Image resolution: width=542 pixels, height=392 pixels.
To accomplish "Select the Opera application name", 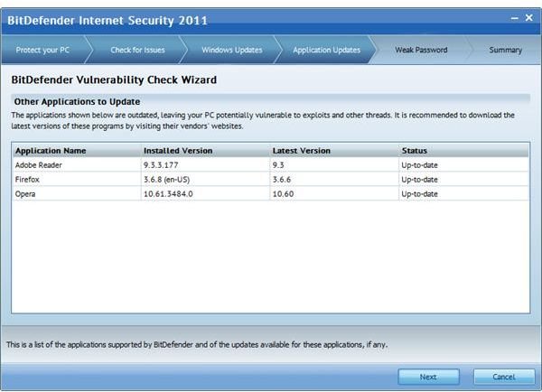I will tap(25, 194).
